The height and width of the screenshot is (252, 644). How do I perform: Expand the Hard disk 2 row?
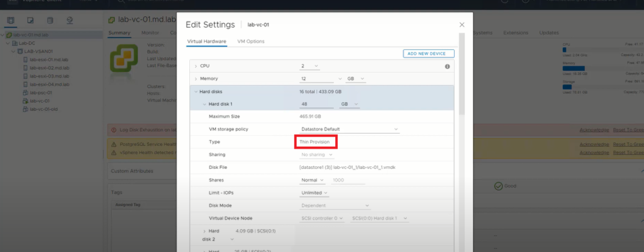(204, 231)
